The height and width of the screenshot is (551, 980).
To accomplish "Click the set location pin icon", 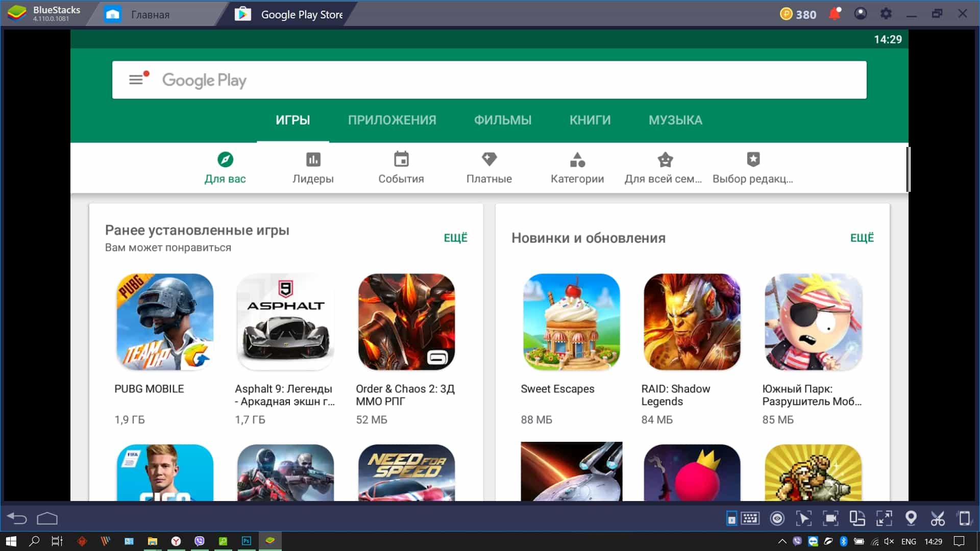I will tap(911, 519).
